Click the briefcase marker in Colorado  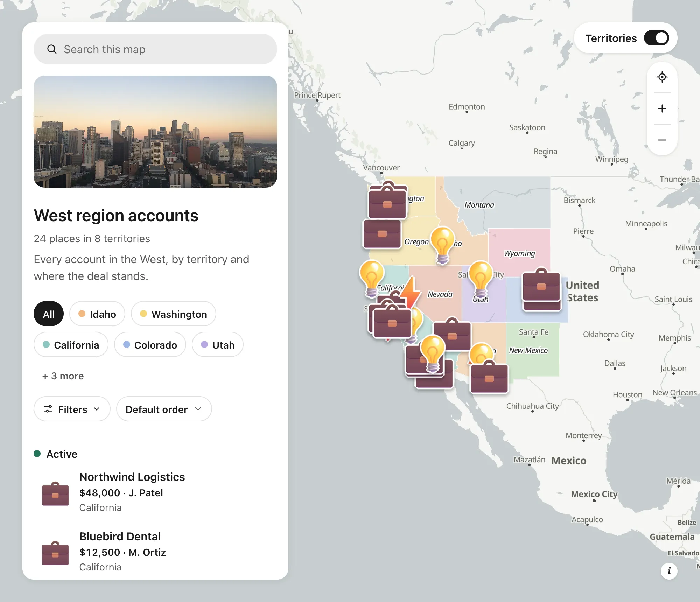[541, 287]
